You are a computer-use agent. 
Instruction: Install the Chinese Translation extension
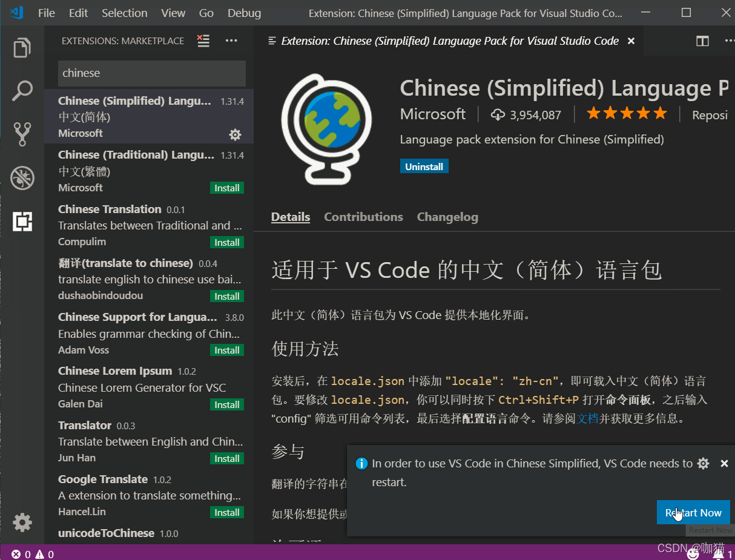coord(227,242)
